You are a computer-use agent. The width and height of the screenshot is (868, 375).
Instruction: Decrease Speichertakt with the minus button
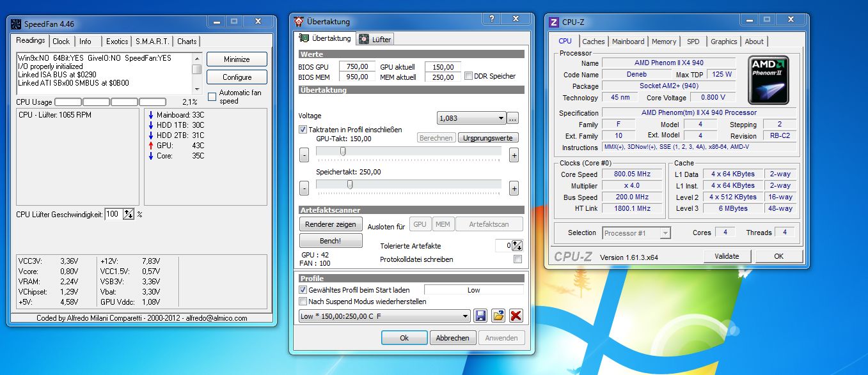click(x=304, y=188)
